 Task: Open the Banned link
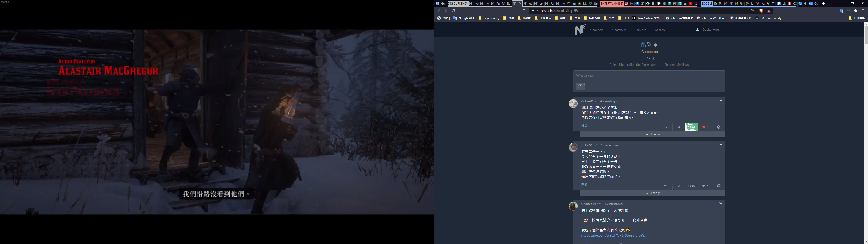point(670,65)
